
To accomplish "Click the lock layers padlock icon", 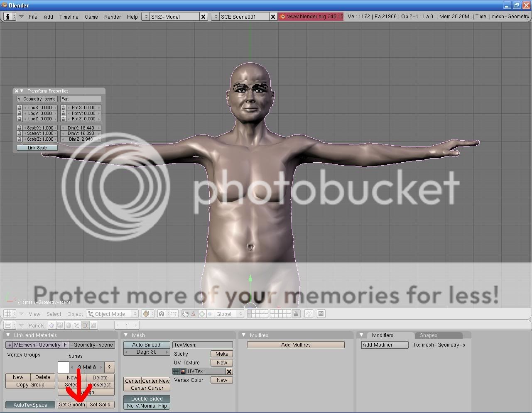I will click(296, 314).
